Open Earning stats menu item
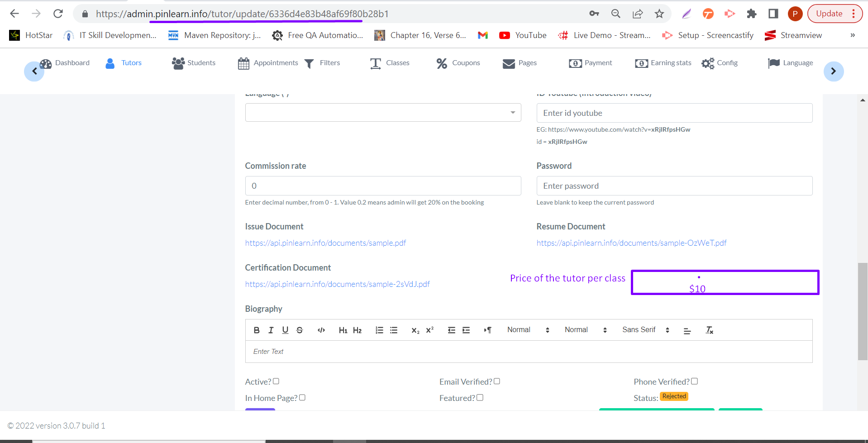Viewport: 868px width, 443px height. point(663,63)
